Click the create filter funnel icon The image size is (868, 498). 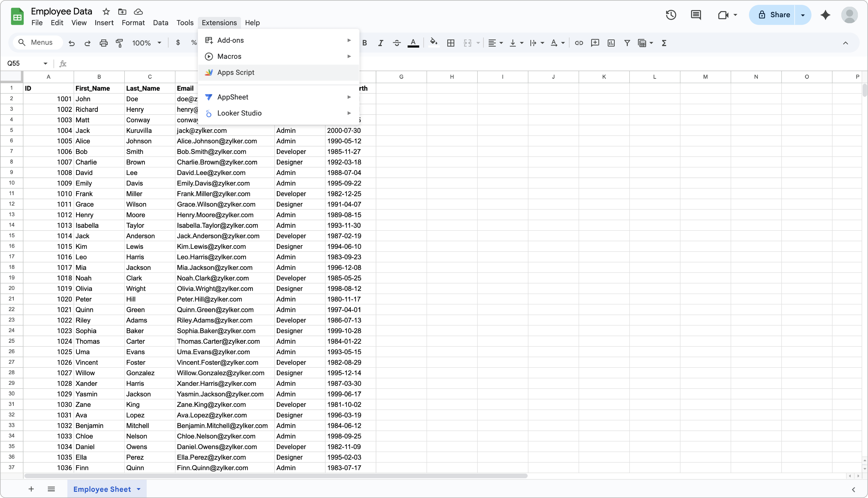627,43
